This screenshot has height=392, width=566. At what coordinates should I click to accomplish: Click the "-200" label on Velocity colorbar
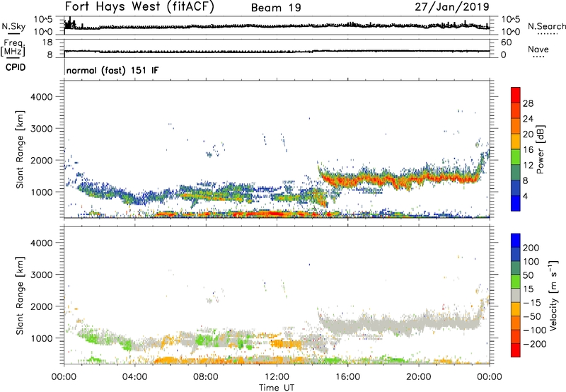[535, 344]
